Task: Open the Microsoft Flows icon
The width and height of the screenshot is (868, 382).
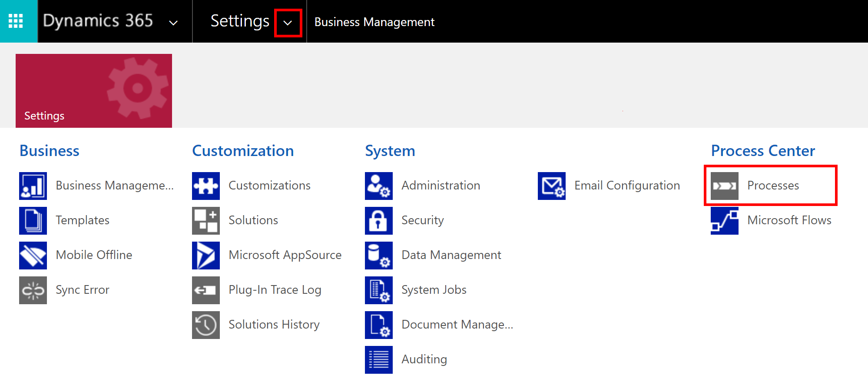Action: tap(724, 220)
